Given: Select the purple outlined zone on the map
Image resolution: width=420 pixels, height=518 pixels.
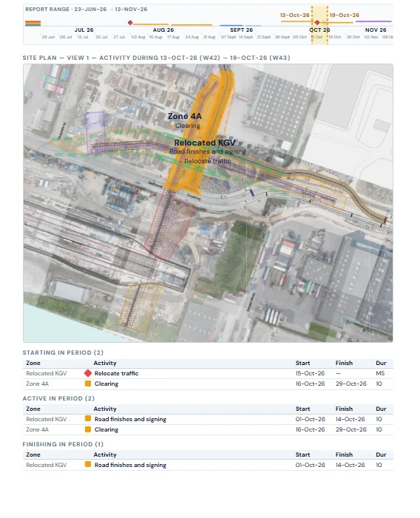Looking at the screenshot, I should click(95, 132).
